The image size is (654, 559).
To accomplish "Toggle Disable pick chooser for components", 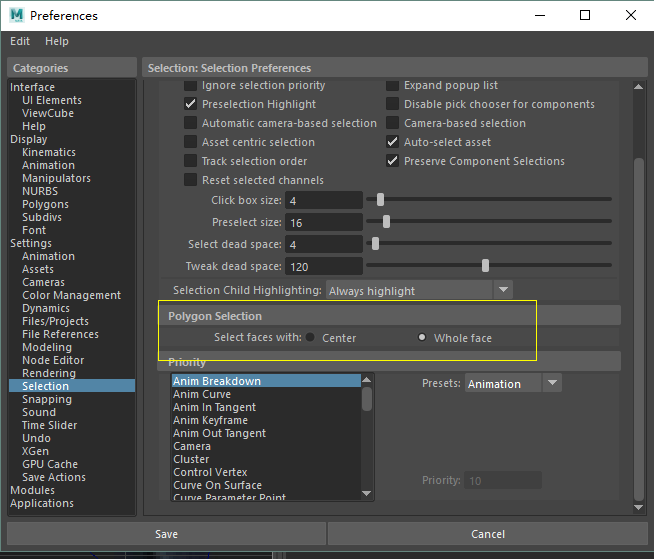I will [x=392, y=104].
